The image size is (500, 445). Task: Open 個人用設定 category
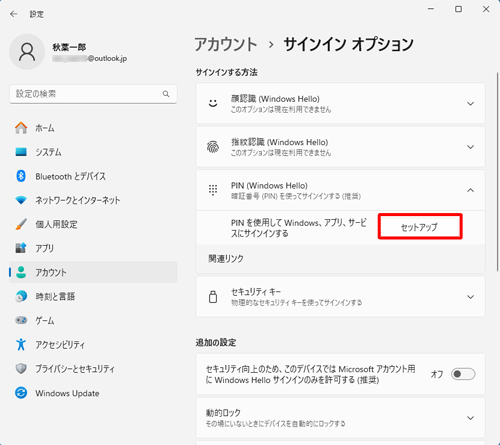(x=93, y=224)
